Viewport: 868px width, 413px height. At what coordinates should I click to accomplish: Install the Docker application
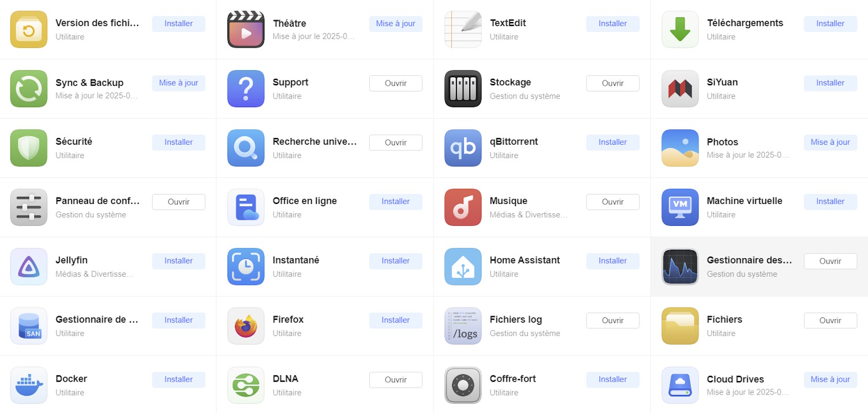179,379
